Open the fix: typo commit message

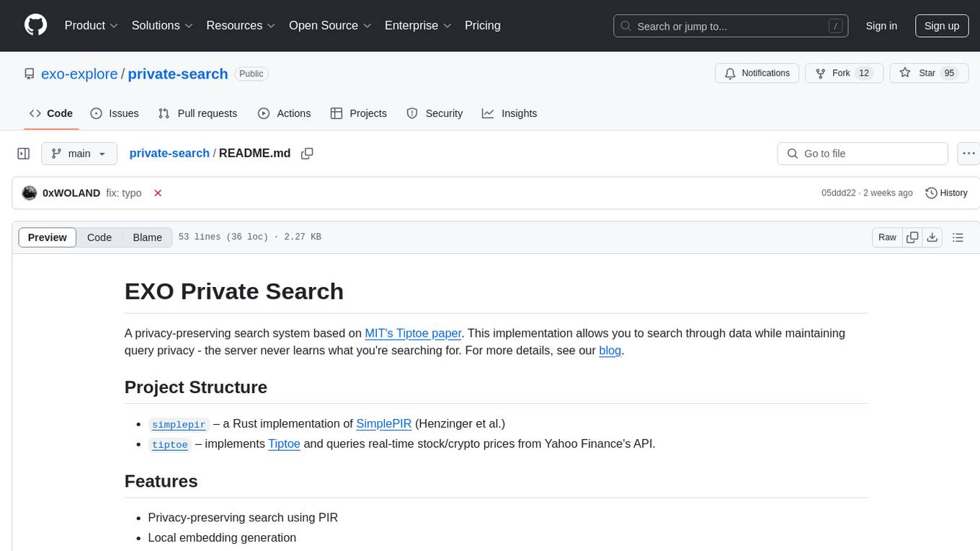pyautogui.click(x=124, y=193)
